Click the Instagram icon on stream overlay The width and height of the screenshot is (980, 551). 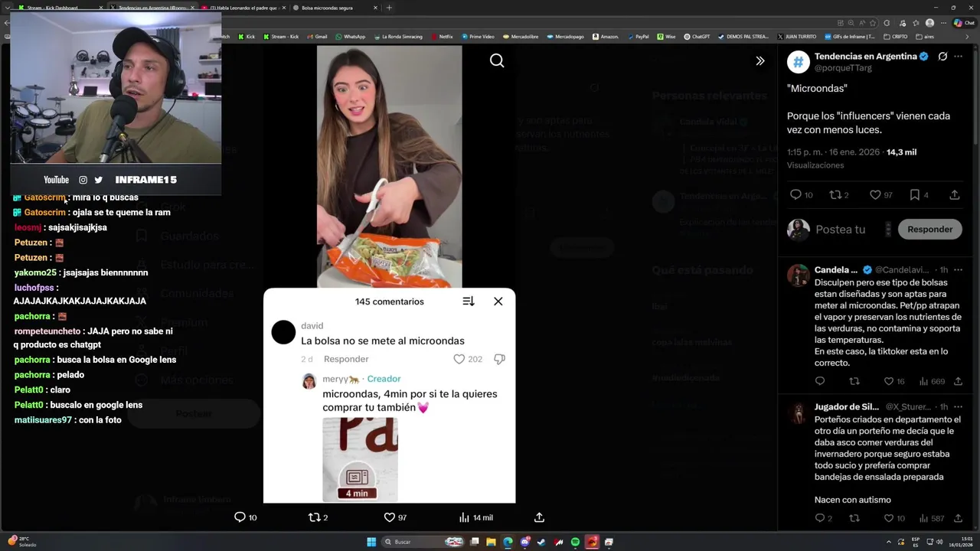[83, 180]
